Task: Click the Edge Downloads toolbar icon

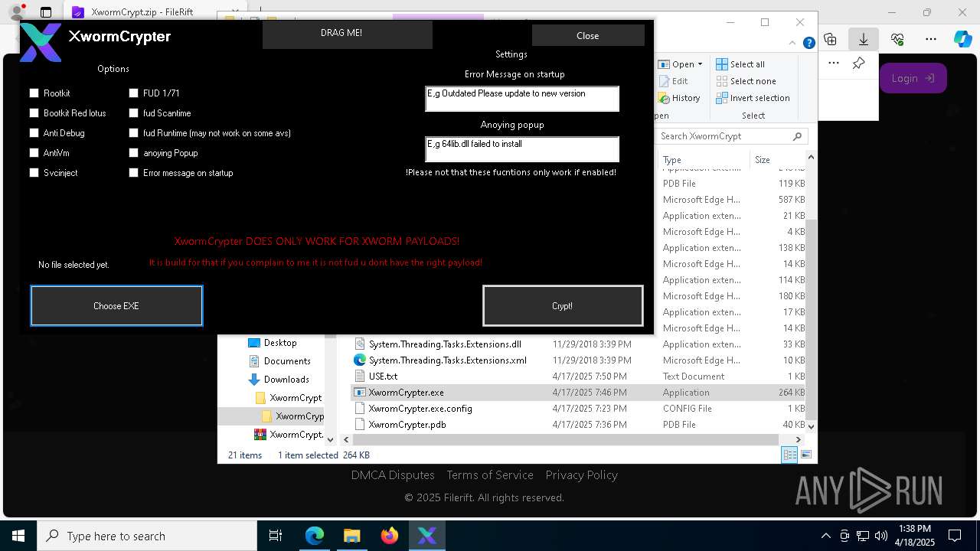Action: [864, 39]
